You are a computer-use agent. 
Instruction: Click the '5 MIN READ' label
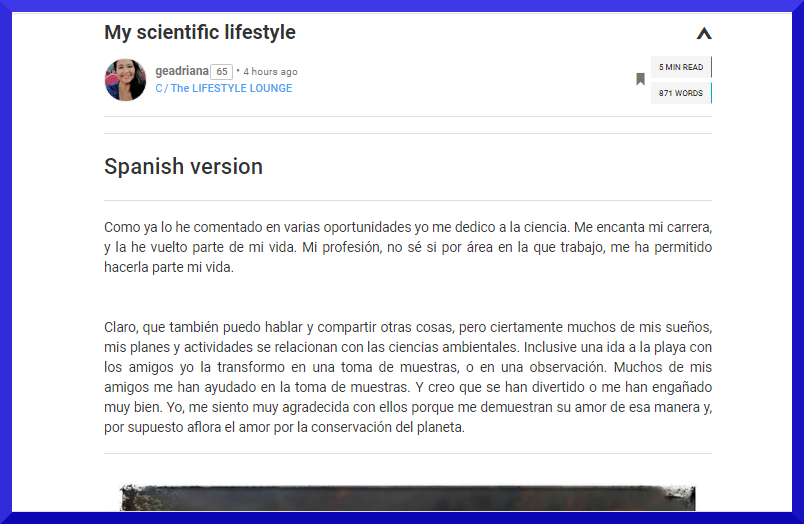[x=681, y=67]
